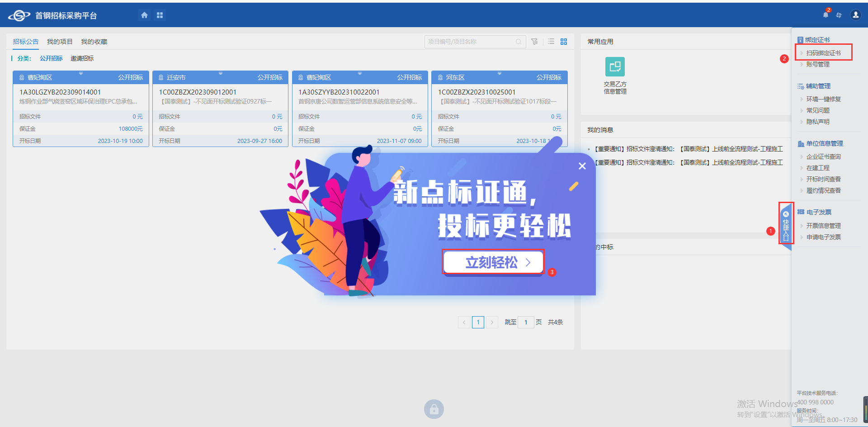The image size is (868, 427).
Task: Collapse the 快捷入口 side panel tab
Action: [x=786, y=223]
